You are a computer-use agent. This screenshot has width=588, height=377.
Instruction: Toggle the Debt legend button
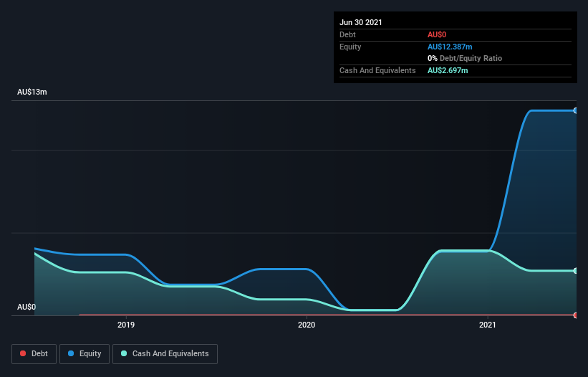click(34, 354)
